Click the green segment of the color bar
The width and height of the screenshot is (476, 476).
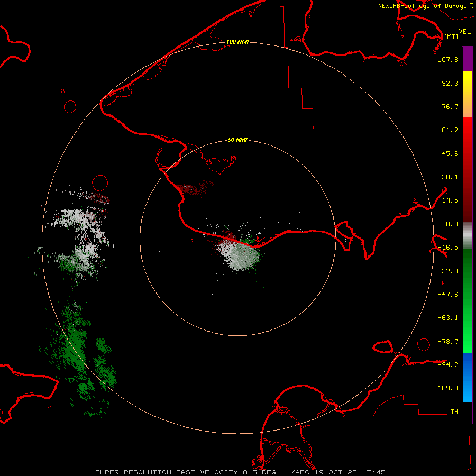click(x=467, y=300)
